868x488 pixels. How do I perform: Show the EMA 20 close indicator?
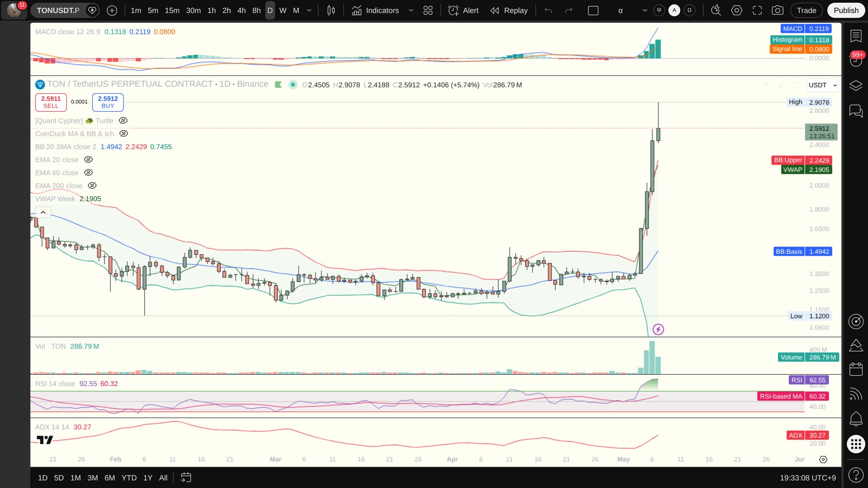pos(88,159)
